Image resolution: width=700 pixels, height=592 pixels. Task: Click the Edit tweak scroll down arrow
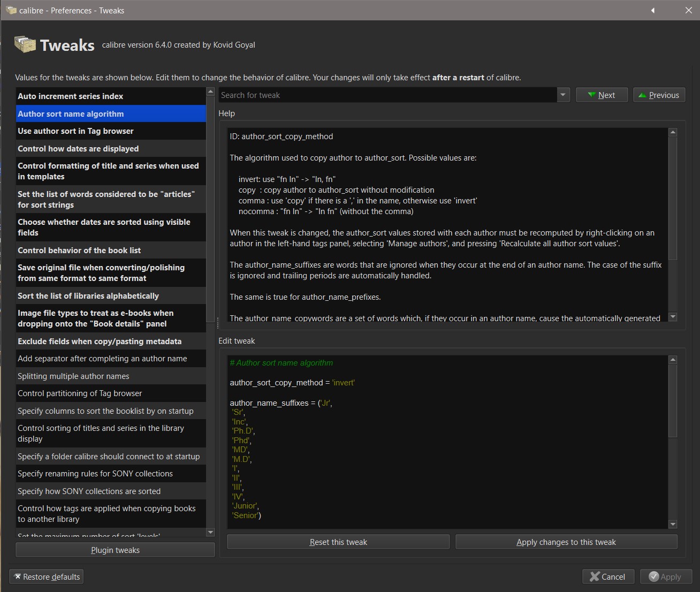click(673, 525)
